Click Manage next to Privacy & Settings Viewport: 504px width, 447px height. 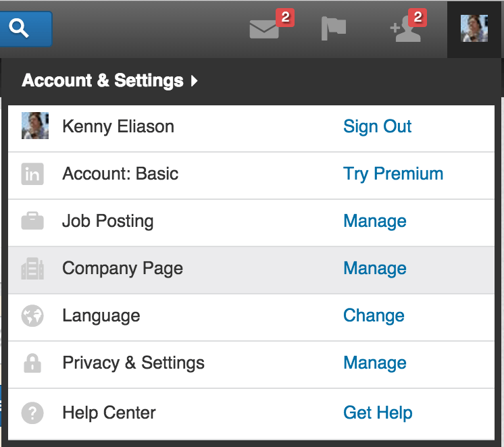(375, 363)
